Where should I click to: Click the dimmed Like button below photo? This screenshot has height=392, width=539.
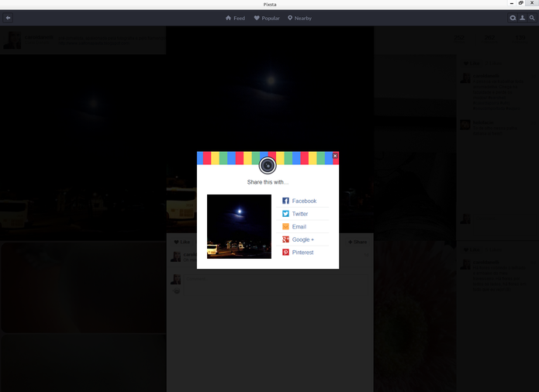click(182, 242)
